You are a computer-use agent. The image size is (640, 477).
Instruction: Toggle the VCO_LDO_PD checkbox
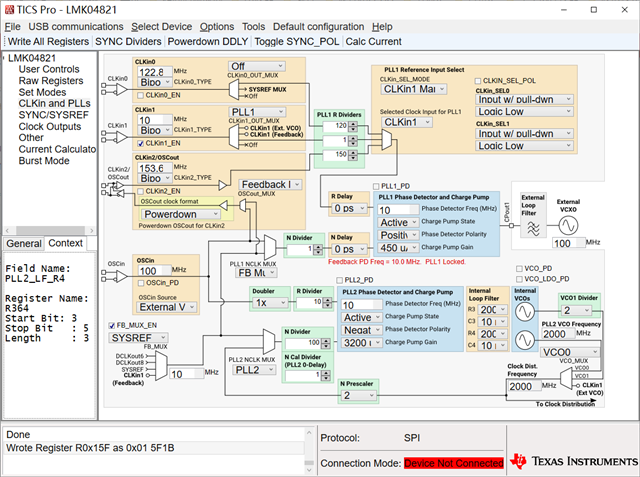[519, 279]
